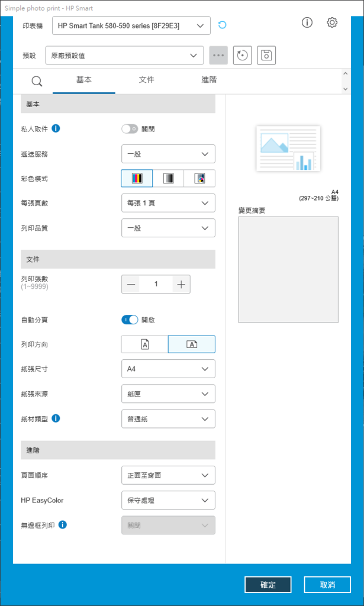Viewport: 364px width, 606px height.
Task: Open HP EasyColor dropdown
Action: pyautogui.click(x=168, y=500)
